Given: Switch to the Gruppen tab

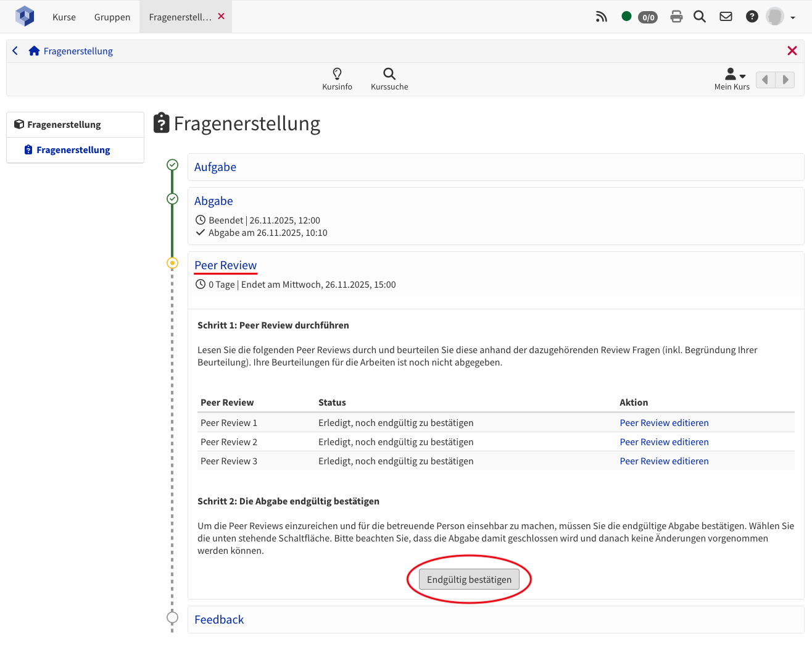Looking at the screenshot, I should tap(112, 17).
